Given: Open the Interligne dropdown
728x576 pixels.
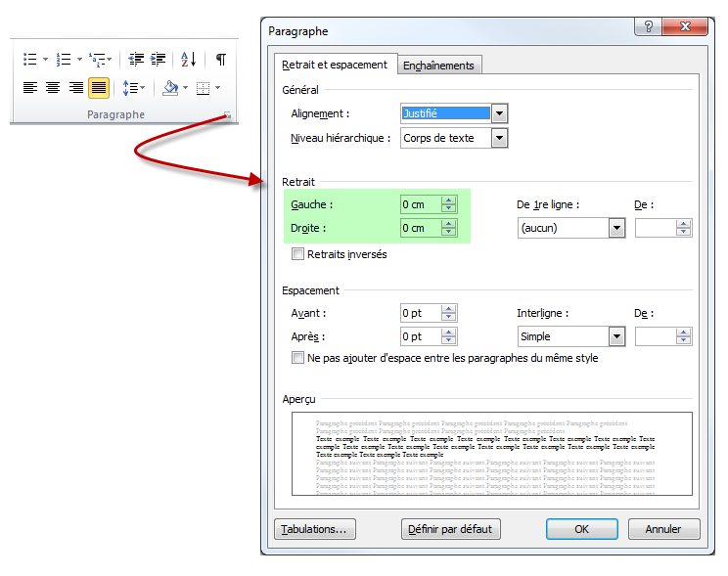Looking at the screenshot, I should click(x=616, y=336).
